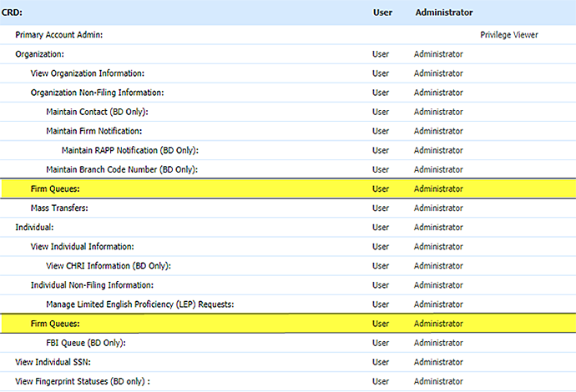Click User in the FBI Queue row
The width and height of the screenshot is (576, 392).
coord(381,343)
